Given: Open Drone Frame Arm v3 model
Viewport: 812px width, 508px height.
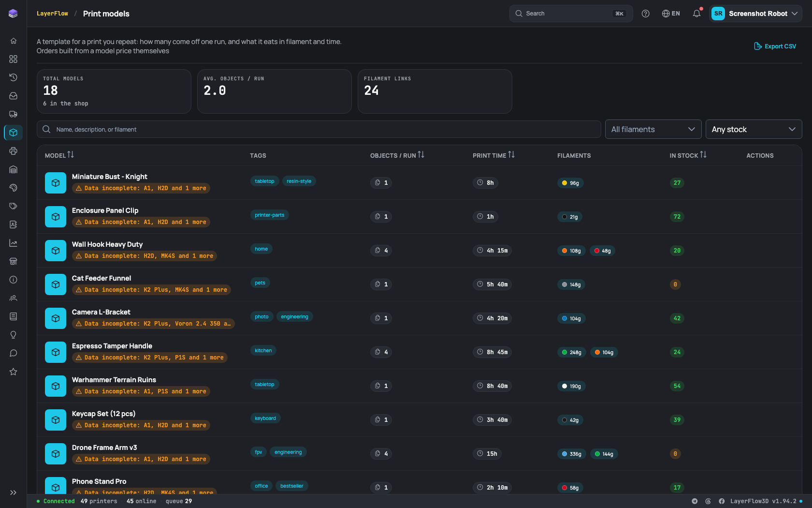Looking at the screenshot, I should pos(420,454).
